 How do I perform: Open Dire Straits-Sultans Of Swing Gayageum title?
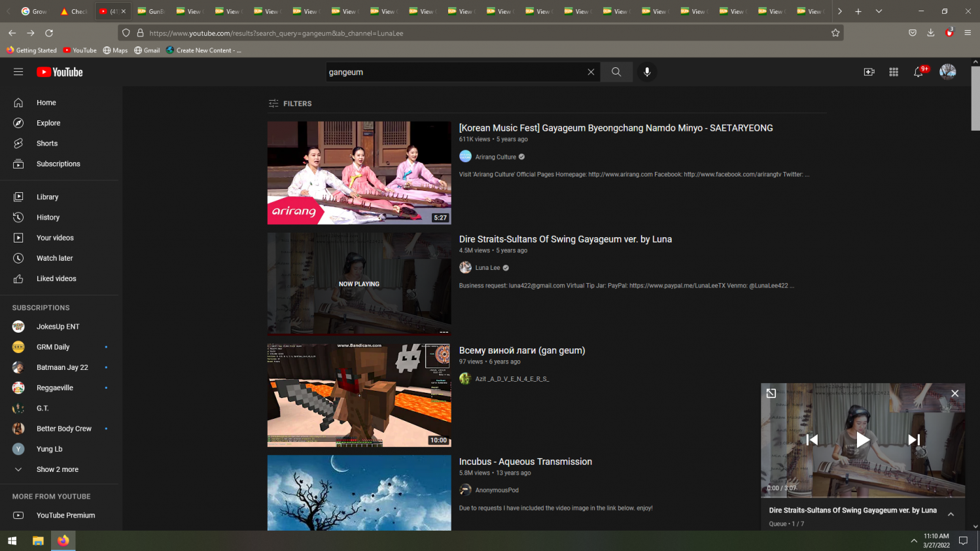(x=565, y=239)
